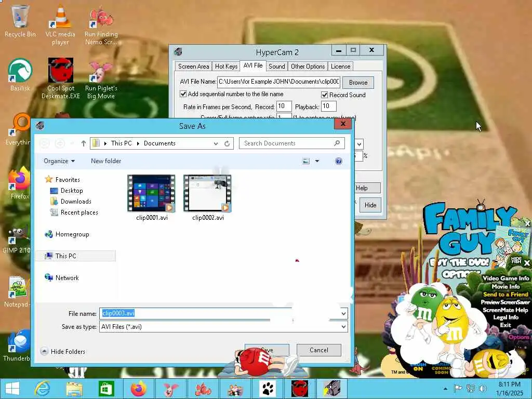Open the GIMP 2.10 desktop shortcut
The width and height of the screenshot is (532, 399).
[17, 239]
